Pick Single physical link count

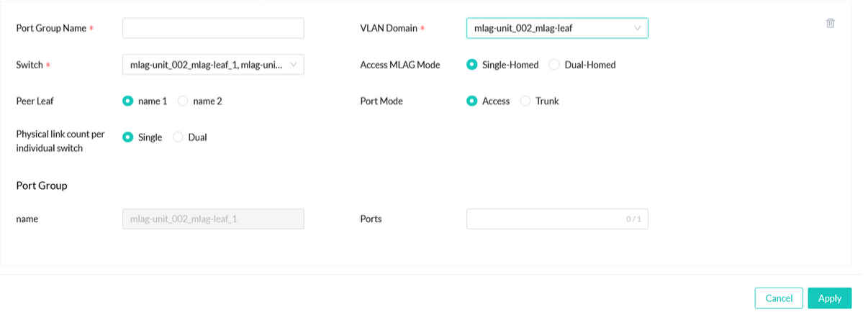pyautogui.click(x=128, y=137)
